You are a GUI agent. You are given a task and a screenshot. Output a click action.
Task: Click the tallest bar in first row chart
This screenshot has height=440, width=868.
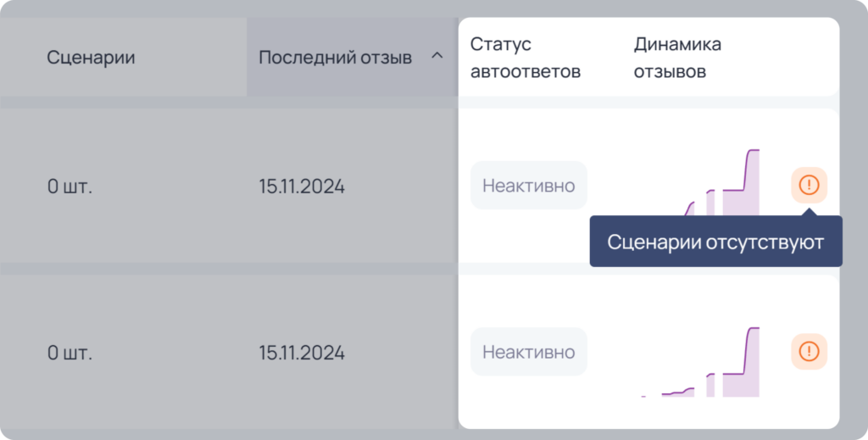(x=753, y=182)
